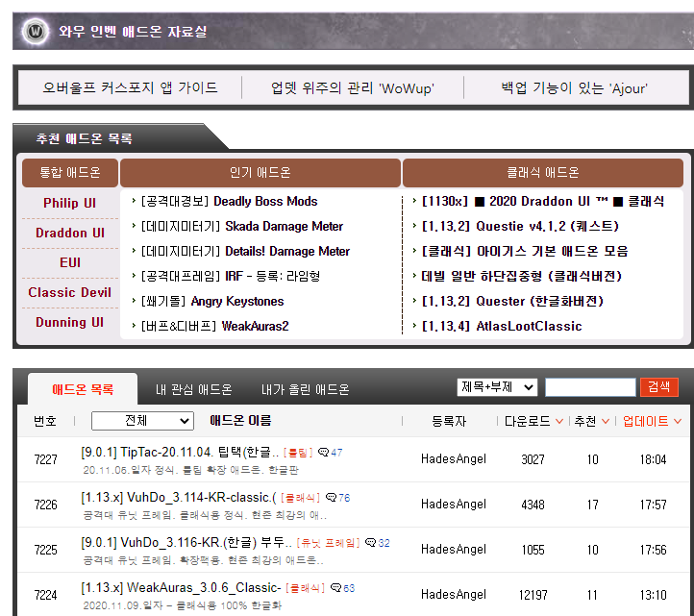Open WeakAuras_3.0.6_Classic post title

(x=181, y=587)
